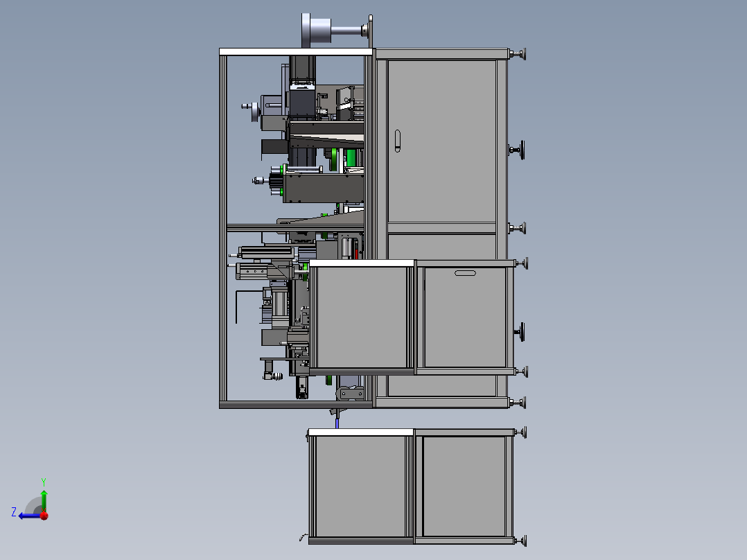Select the dark bottom base beam of the open frame
Screen dimensions: 747x560
coord(295,405)
